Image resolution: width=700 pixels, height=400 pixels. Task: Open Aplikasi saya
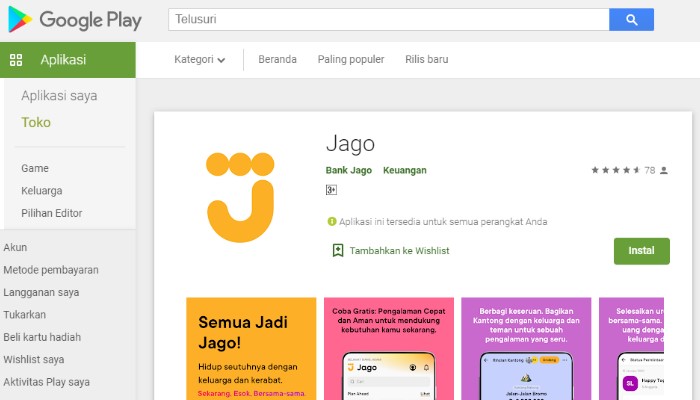tap(59, 96)
